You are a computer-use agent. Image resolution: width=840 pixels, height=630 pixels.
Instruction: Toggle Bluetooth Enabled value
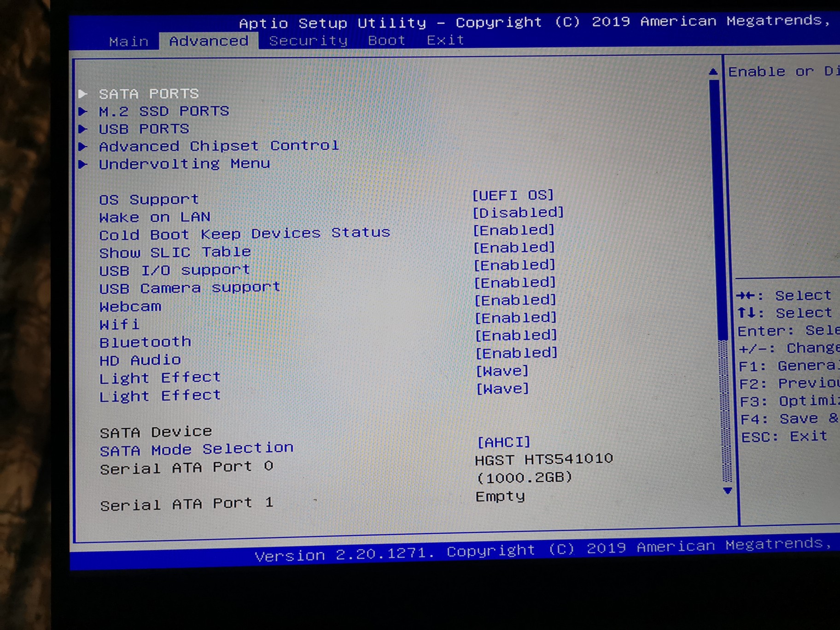[517, 335]
